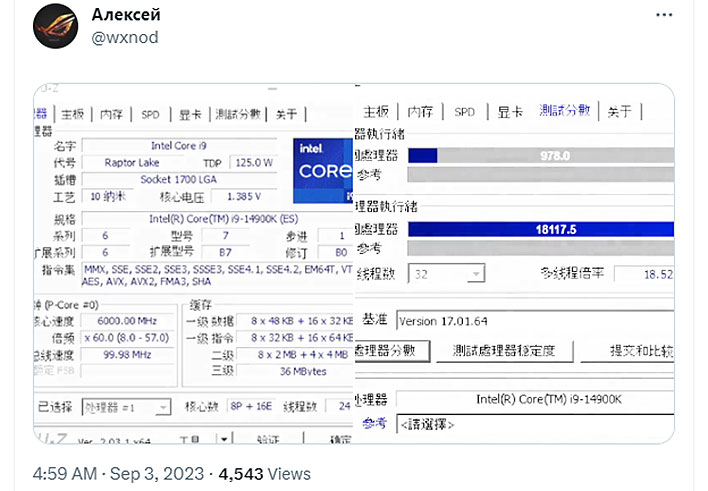Open the 已选择 处理器 #1 dropdown
Viewport: 708px width, 491px height.
pyautogui.click(x=126, y=407)
